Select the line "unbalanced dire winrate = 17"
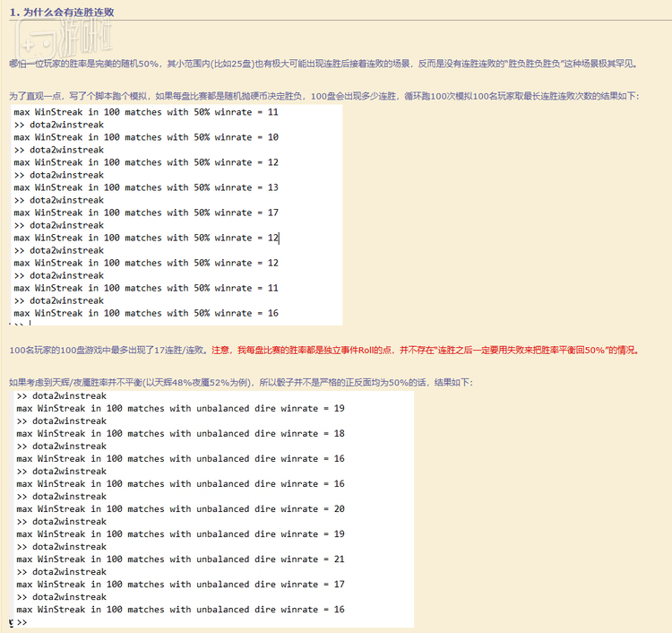 [x=180, y=585]
